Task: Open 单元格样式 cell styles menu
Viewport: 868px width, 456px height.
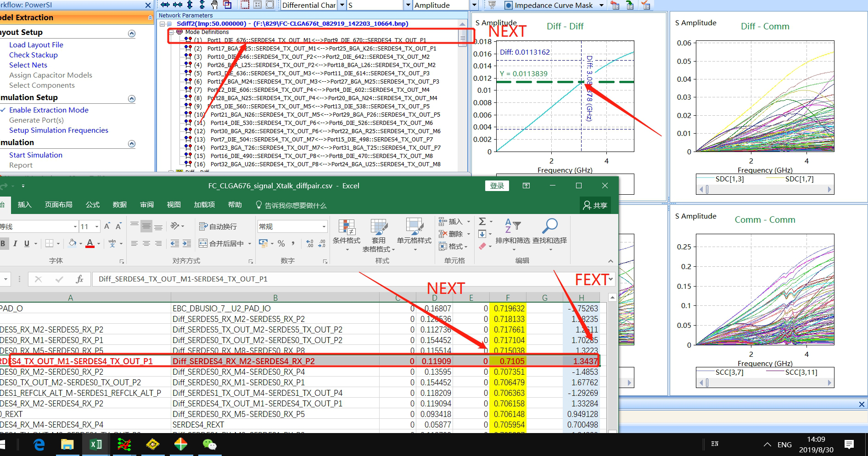Action: [x=414, y=235]
